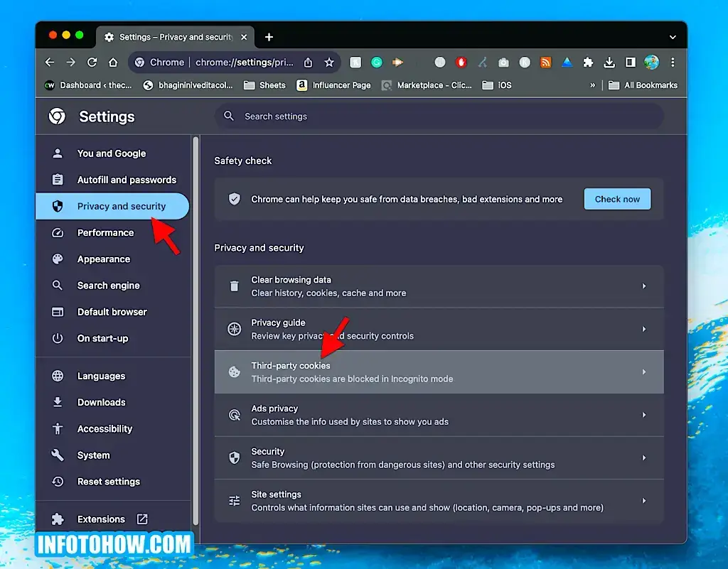Expand the Site settings row arrow
Image resolution: width=728 pixels, height=569 pixels.
[x=644, y=501]
